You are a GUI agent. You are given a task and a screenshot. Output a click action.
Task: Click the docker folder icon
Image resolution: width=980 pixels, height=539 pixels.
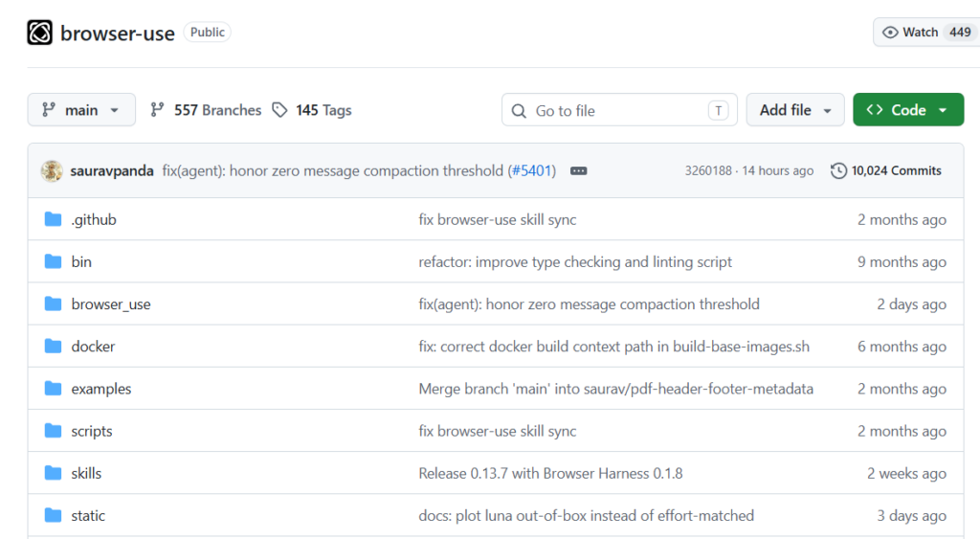(x=54, y=347)
